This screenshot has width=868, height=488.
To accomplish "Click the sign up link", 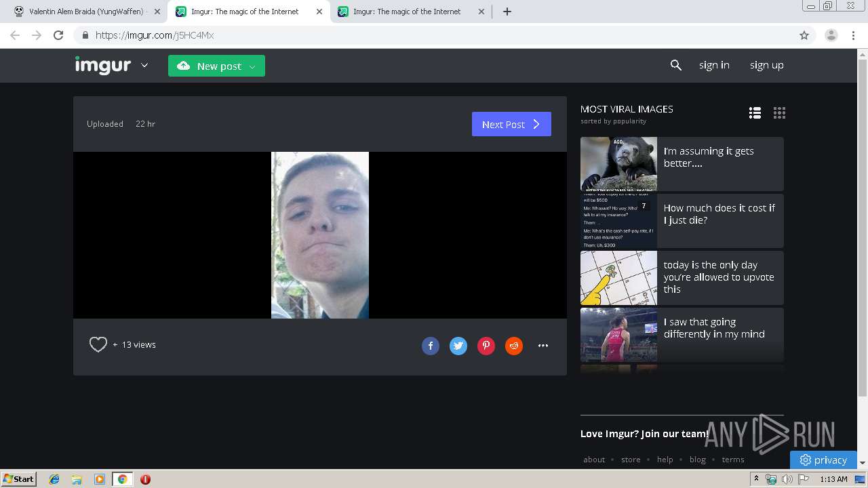I will pyautogui.click(x=766, y=65).
